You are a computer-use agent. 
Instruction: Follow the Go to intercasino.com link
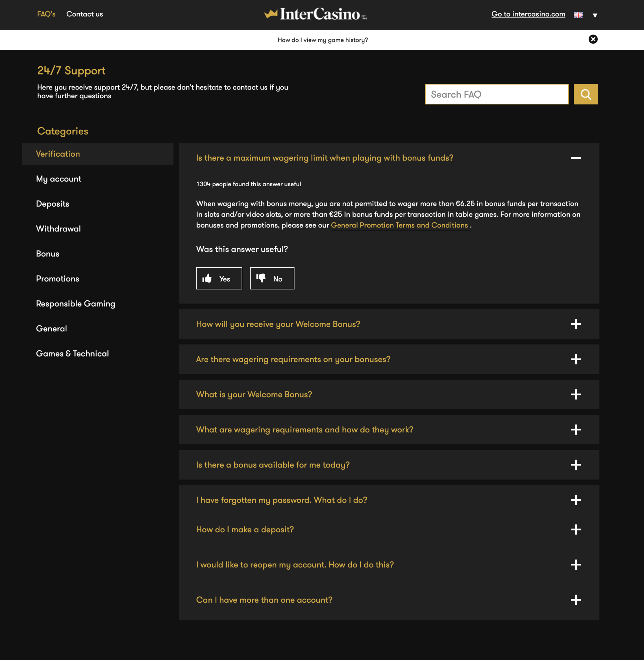tap(528, 14)
